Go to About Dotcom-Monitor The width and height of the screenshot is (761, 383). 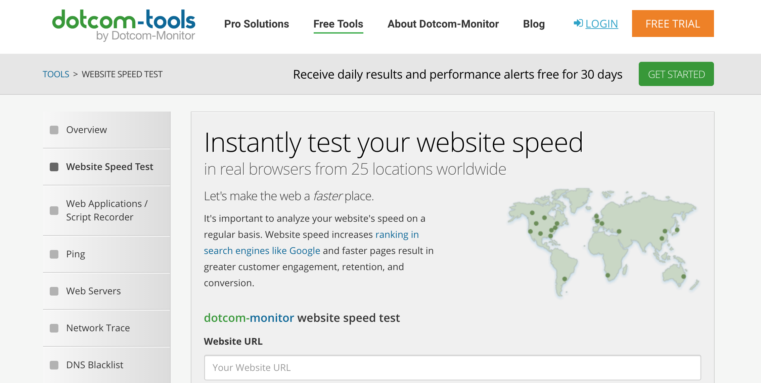443,24
